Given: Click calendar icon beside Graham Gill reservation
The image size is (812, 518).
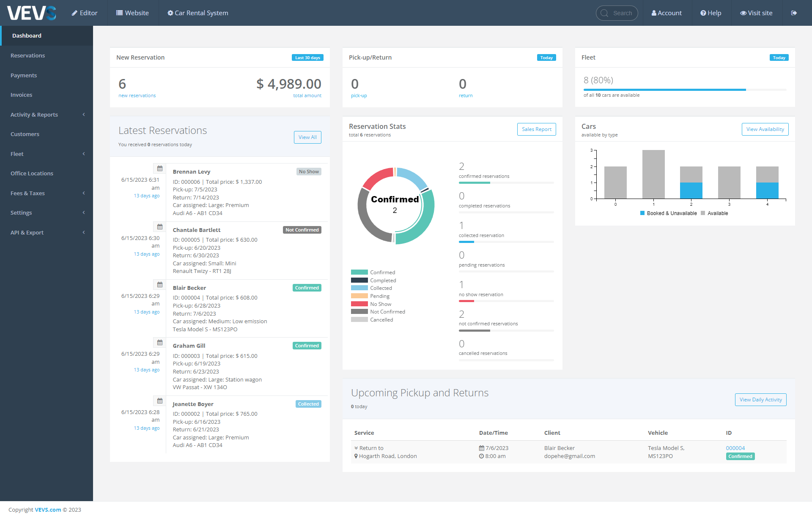Looking at the screenshot, I should [160, 343].
